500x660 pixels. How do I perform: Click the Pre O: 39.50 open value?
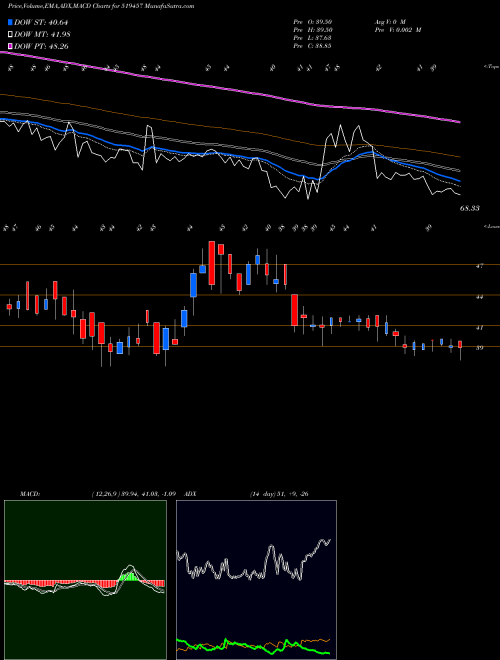312,22
